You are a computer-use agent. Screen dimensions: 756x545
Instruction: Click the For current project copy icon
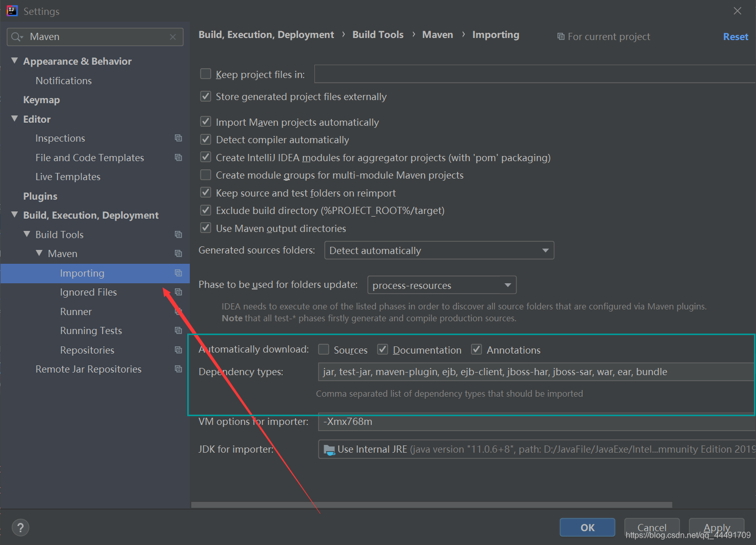(561, 36)
